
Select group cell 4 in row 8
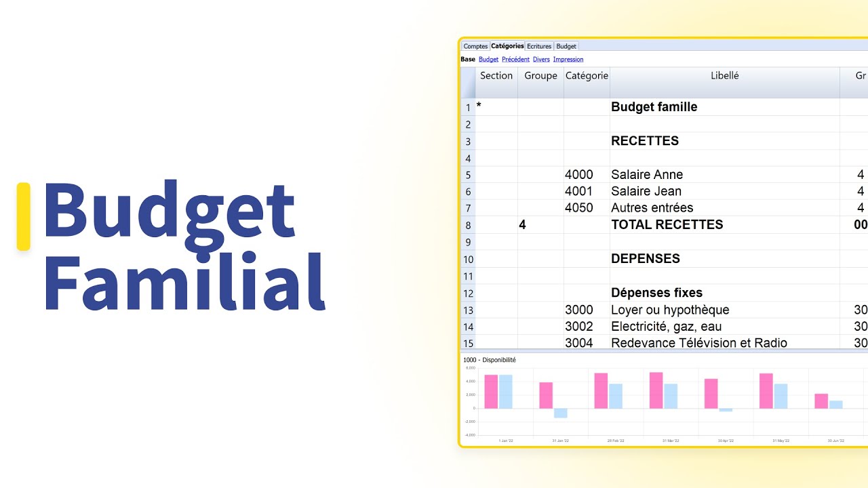(x=540, y=225)
